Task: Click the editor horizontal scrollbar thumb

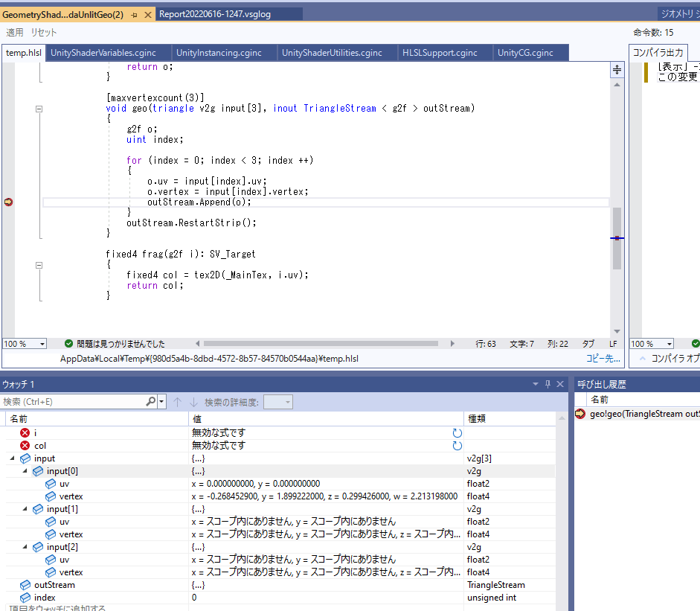Action: coord(321,344)
